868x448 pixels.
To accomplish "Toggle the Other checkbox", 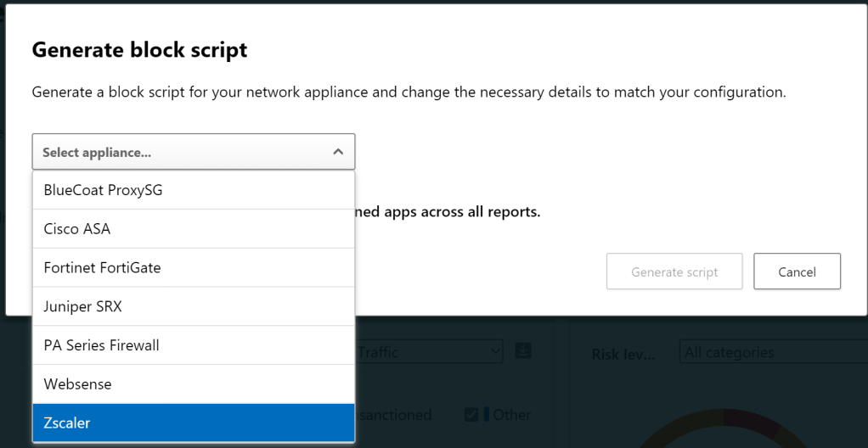I will tap(471, 415).
